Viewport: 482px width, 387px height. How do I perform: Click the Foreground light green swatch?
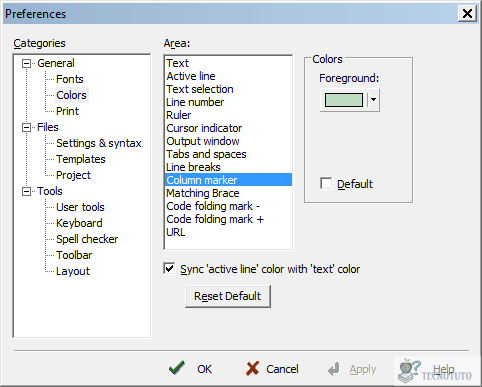pos(344,100)
